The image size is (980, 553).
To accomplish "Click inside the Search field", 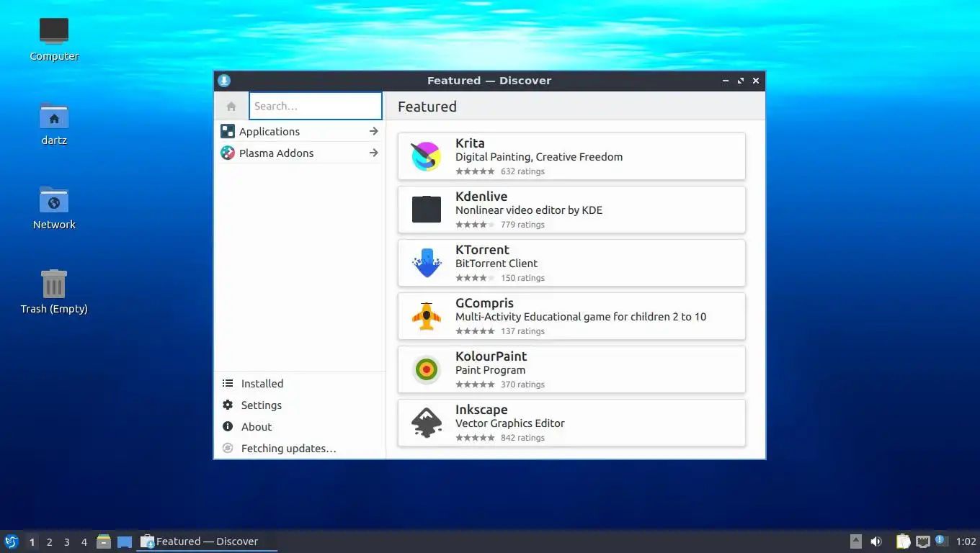I will (x=316, y=106).
